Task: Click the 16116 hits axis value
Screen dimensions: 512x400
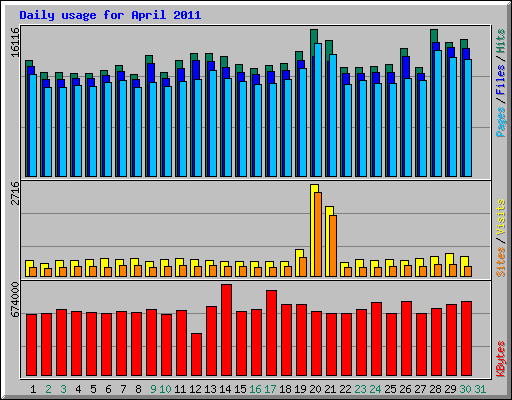Action: 15,42
